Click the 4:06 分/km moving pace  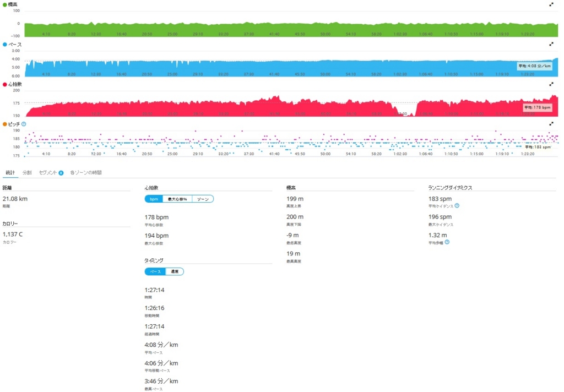click(x=161, y=363)
